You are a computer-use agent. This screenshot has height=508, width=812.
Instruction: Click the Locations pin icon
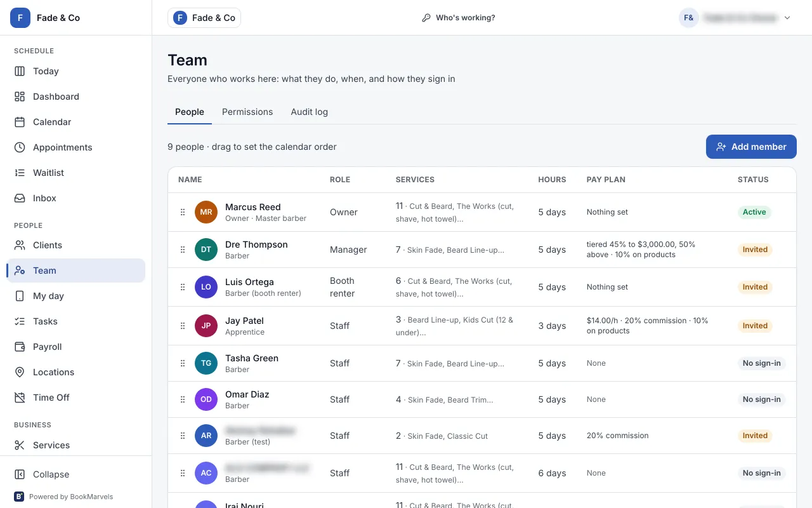pos(20,372)
